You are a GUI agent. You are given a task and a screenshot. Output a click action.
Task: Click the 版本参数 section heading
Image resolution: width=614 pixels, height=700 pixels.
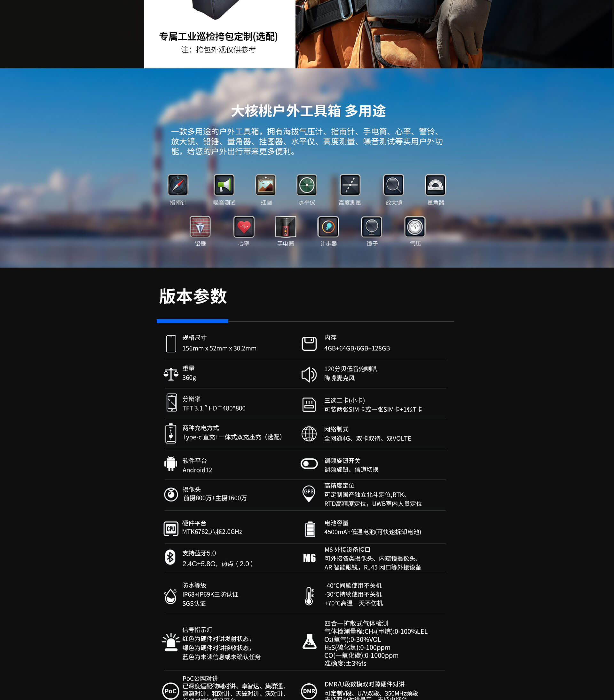pyautogui.click(x=193, y=296)
